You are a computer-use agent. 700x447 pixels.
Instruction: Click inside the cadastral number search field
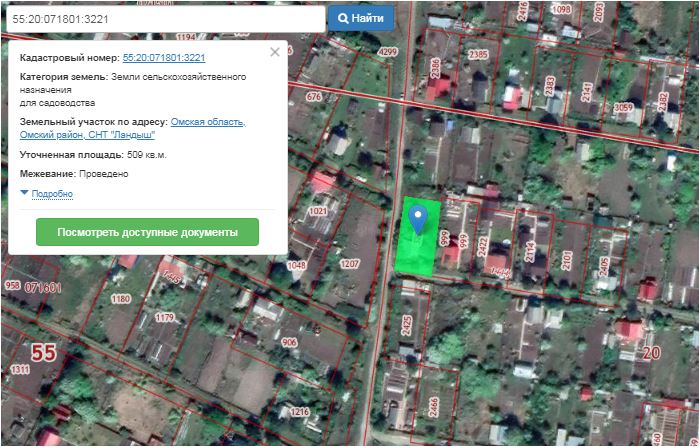(163, 18)
